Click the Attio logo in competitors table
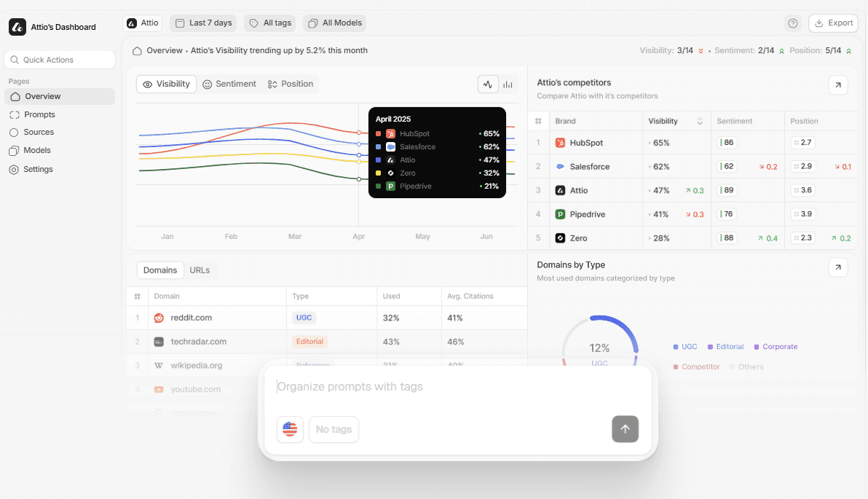The height and width of the screenshot is (499, 868). click(560, 191)
